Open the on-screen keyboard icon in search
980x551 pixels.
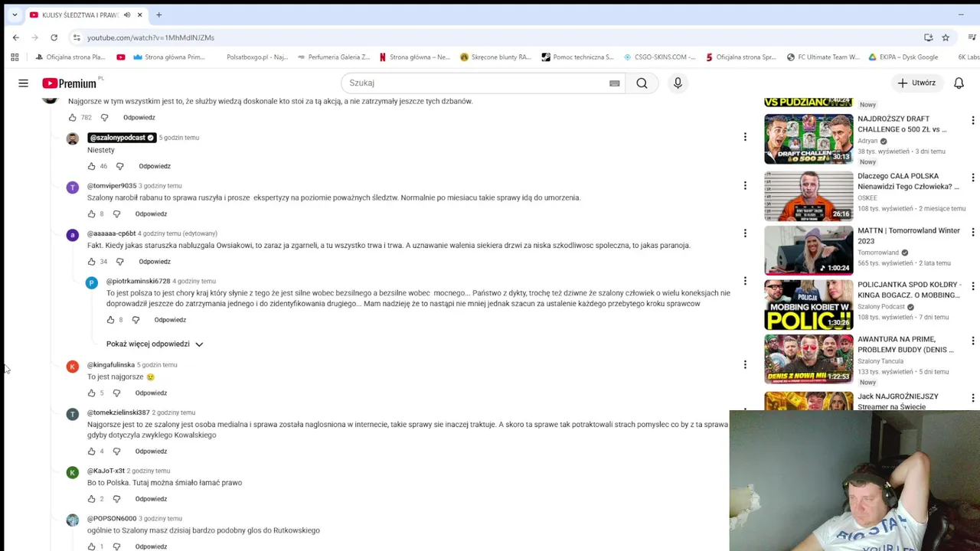(614, 83)
